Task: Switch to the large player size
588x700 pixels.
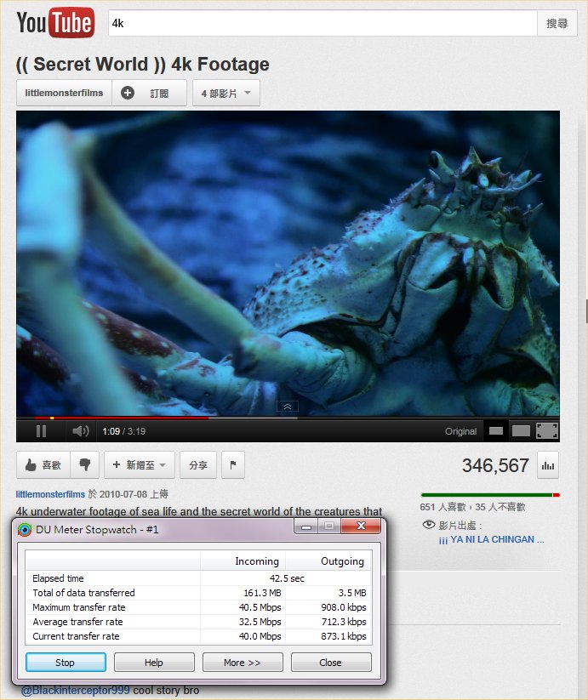Action: [521, 431]
